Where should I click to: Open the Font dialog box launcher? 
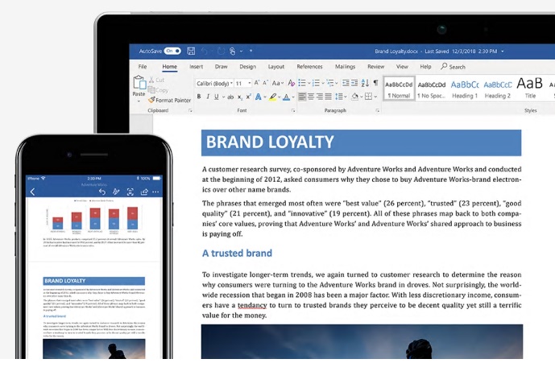(293, 111)
